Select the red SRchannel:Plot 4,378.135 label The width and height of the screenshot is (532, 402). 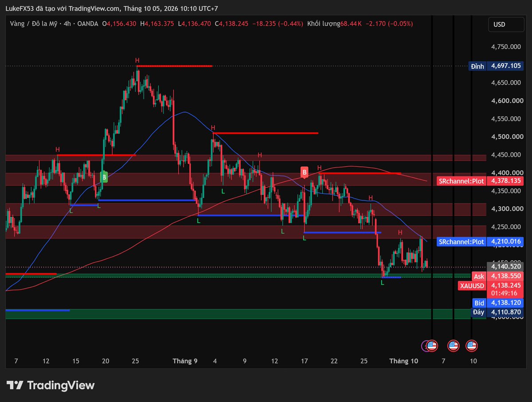(480, 181)
